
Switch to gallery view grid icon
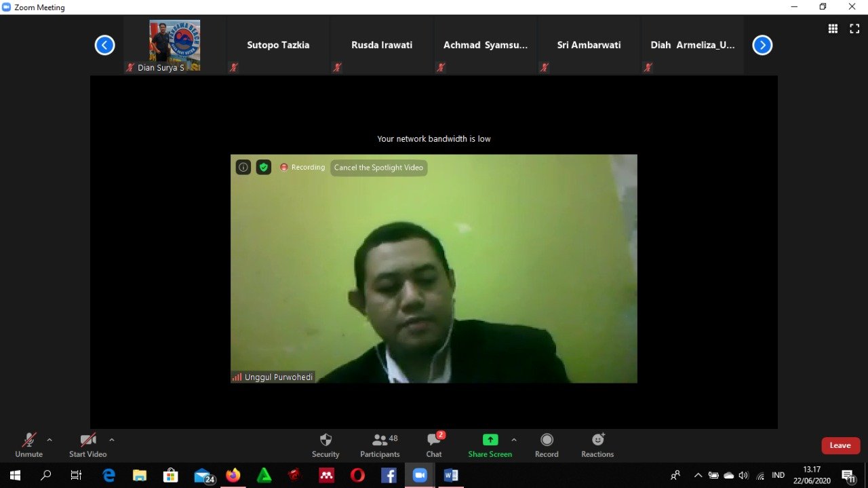tap(833, 29)
